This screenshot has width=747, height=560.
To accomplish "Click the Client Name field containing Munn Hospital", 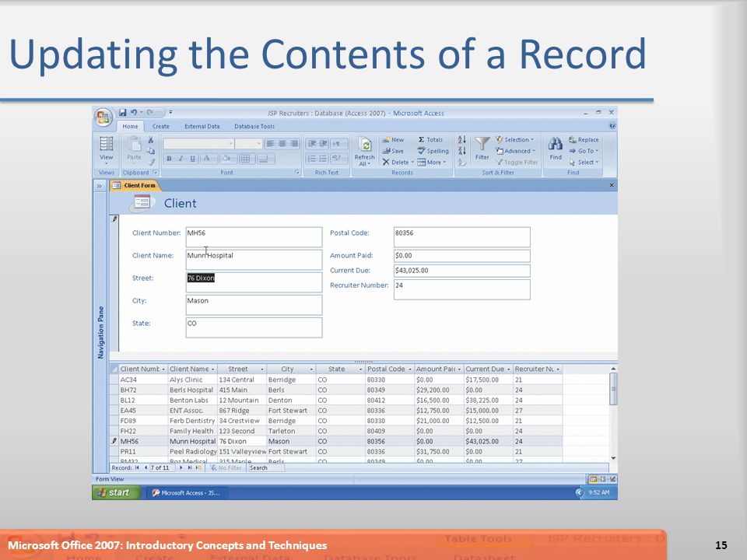I will point(254,260).
